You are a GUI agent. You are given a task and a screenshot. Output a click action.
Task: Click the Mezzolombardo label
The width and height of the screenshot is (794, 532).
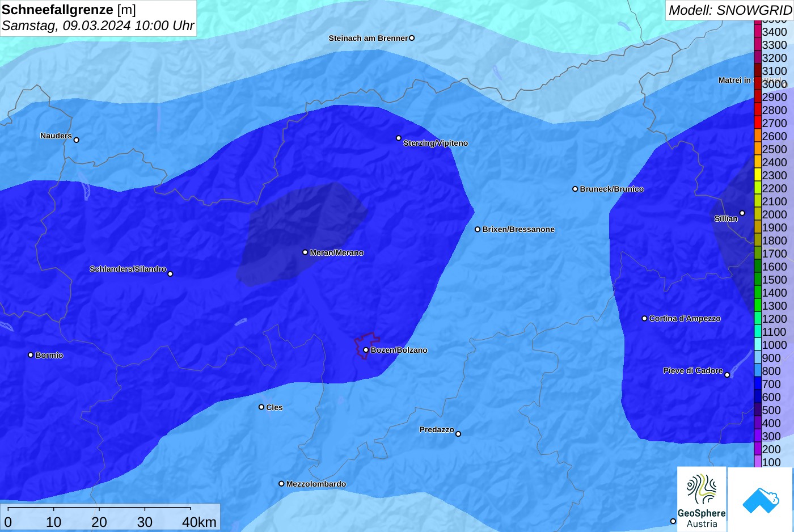316,484
